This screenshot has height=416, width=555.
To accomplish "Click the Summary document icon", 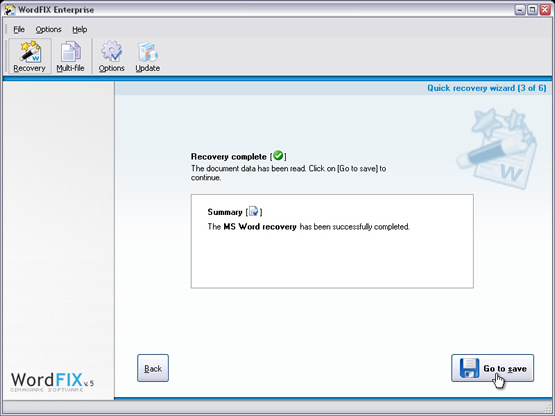I will pyautogui.click(x=254, y=211).
